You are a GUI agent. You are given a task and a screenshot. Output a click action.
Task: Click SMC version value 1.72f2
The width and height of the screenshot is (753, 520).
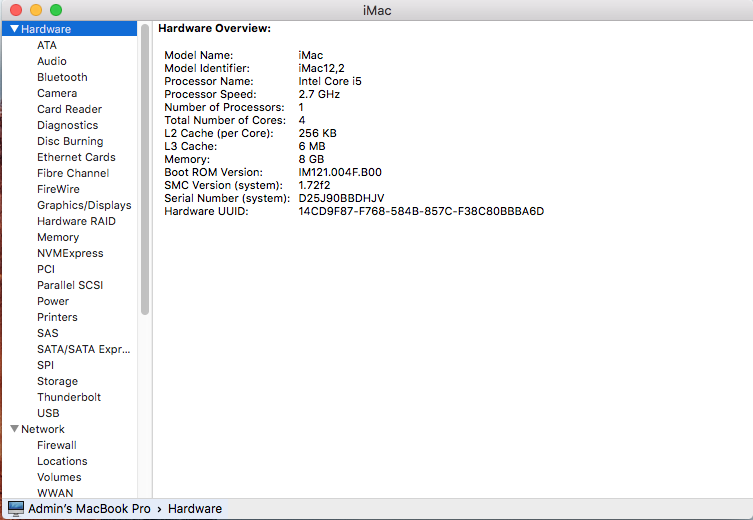coord(314,185)
